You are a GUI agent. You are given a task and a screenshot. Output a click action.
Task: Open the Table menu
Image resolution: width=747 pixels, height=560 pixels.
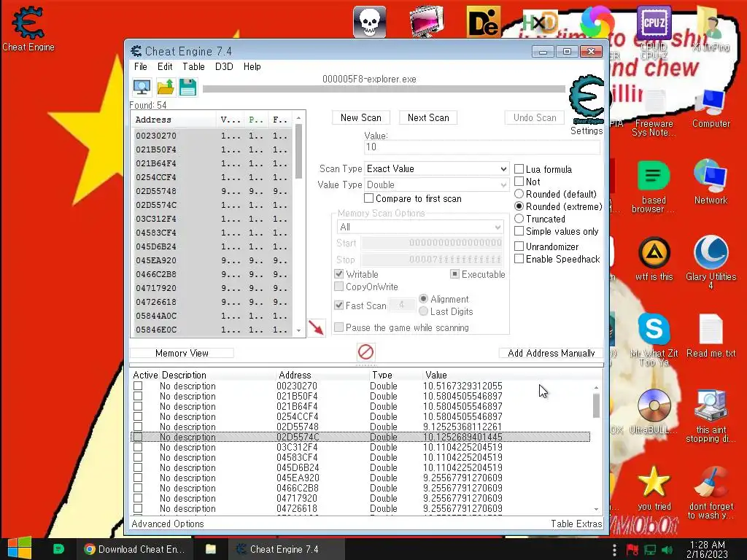[193, 66]
